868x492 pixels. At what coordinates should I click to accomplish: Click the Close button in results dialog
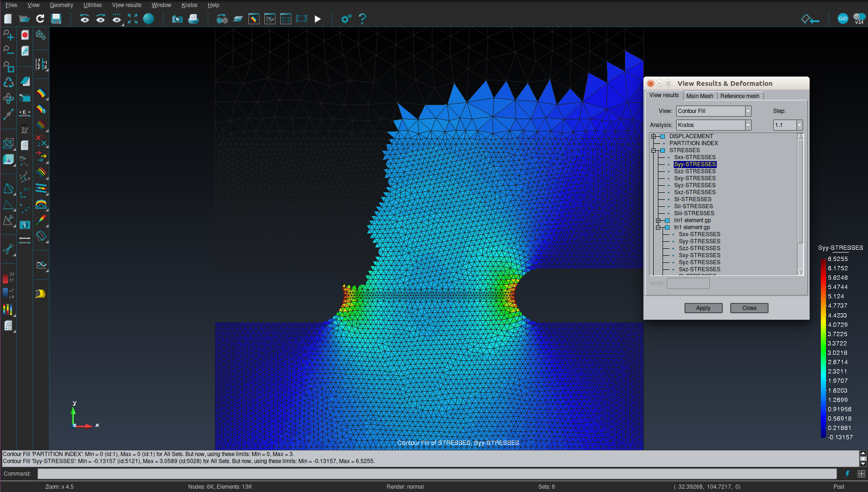click(x=749, y=308)
